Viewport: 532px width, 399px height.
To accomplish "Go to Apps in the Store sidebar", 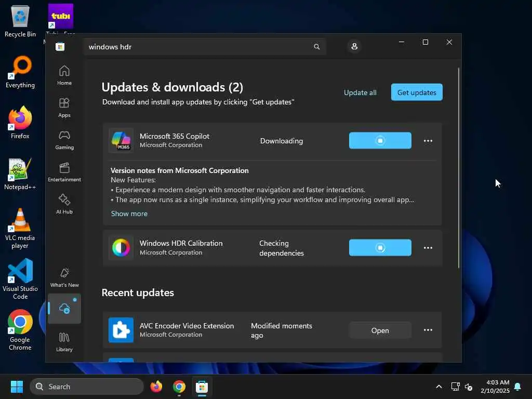I will (x=64, y=108).
